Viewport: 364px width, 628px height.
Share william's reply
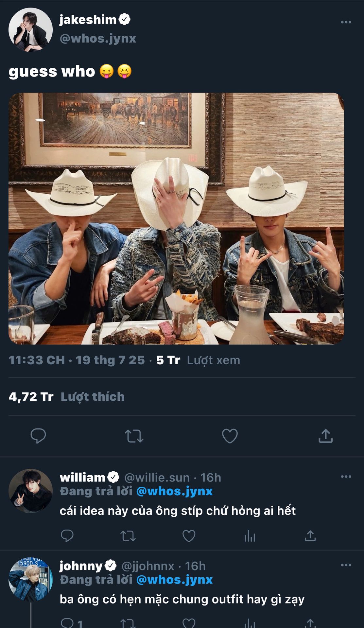click(310, 536)
